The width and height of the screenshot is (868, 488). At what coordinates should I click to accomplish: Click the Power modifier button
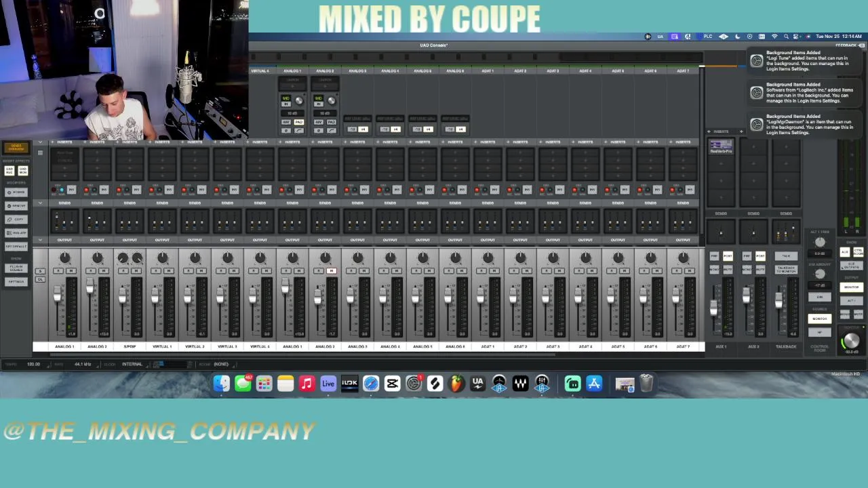[x=17, y=192]
